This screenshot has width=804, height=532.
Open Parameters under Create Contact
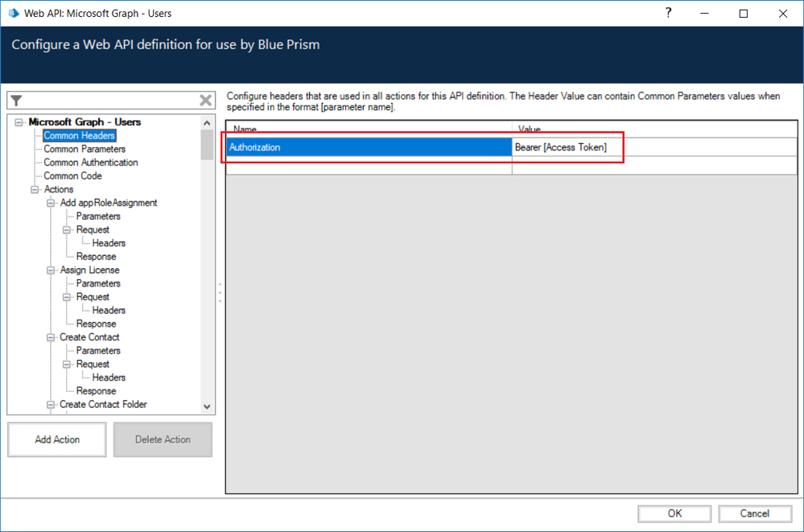[x=98, y=350]
